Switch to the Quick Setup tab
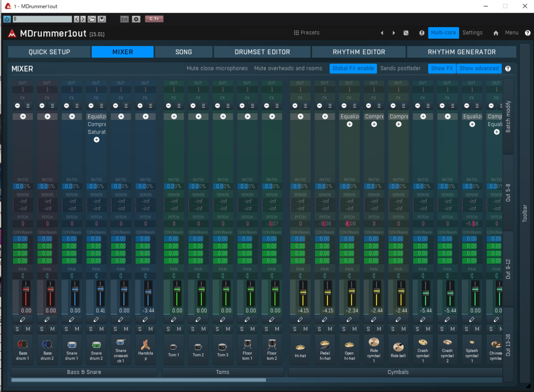Viewport: 534px width, 392px height. coord(50,52)
